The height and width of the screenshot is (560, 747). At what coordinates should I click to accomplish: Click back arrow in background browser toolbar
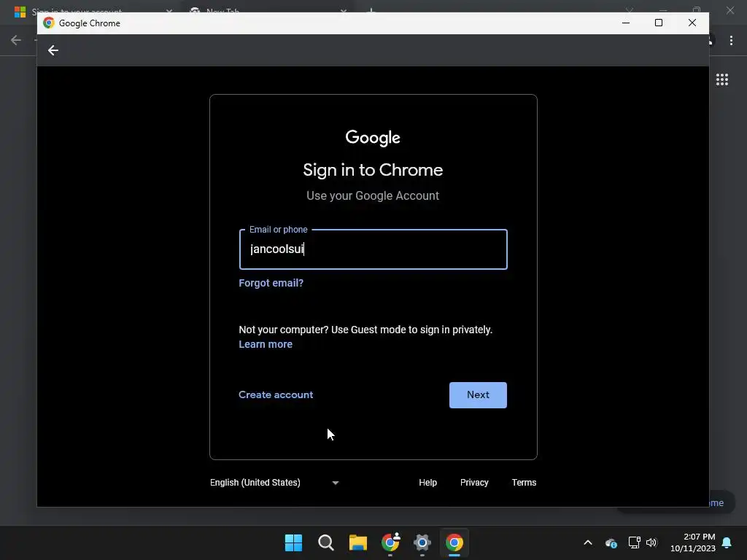(16, 41)
